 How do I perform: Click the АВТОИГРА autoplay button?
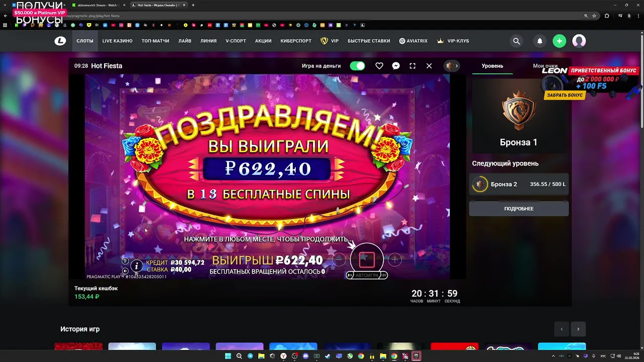(367, 276)
